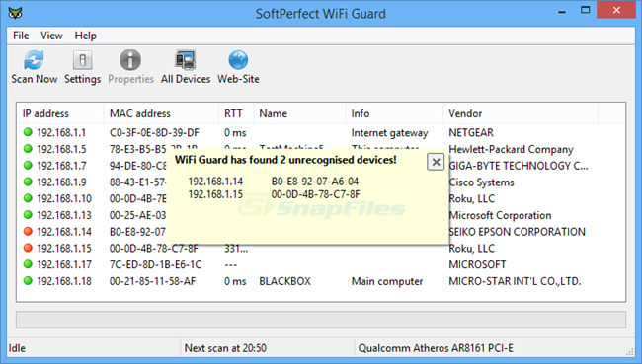Click MAC address 7C-ED-8D-1B-E6-1C
The height and width of the screenshot is (364, 642).
156,264
